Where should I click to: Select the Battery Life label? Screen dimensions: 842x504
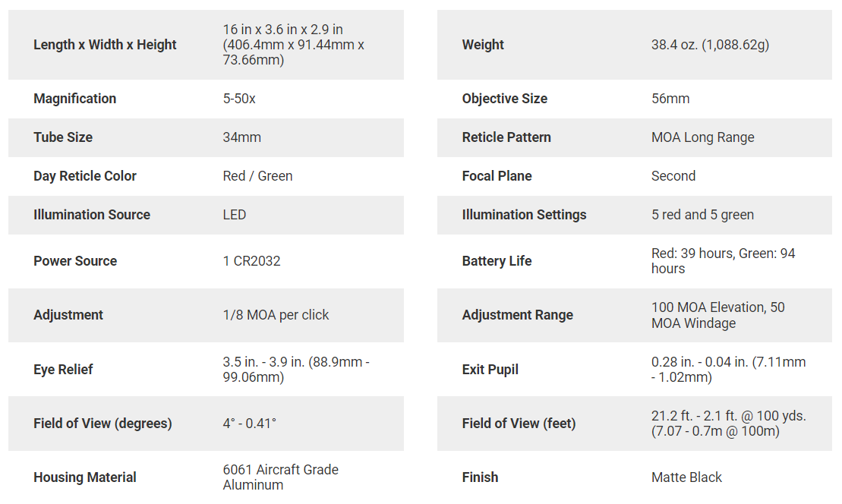click(x=497, y=261)
